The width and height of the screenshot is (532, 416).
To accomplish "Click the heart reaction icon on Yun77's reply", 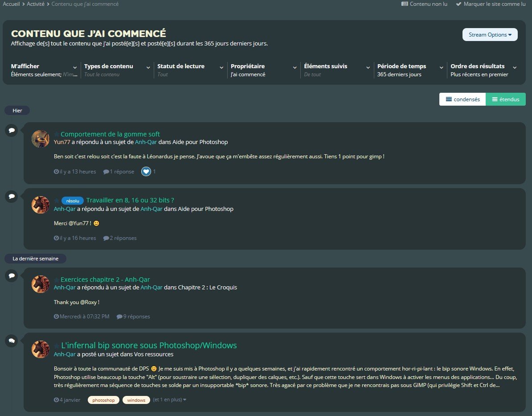I will coord(146,171).
